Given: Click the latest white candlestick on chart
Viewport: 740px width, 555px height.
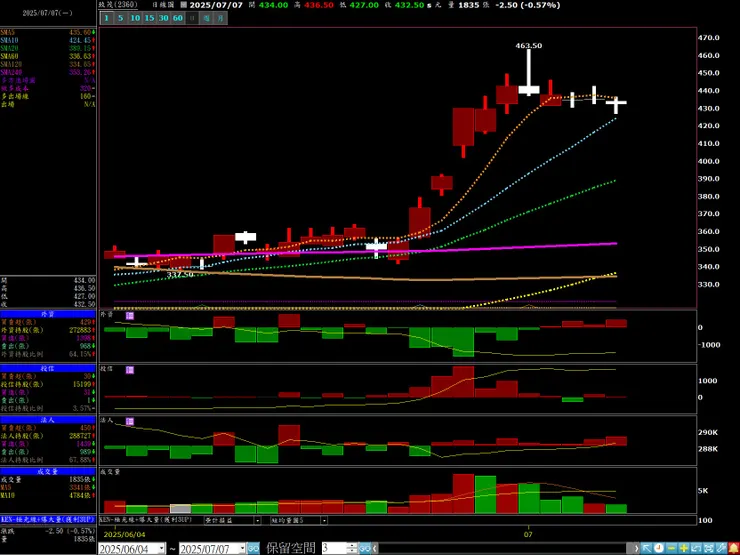Looking at the screenshot, I should point(616,104).
